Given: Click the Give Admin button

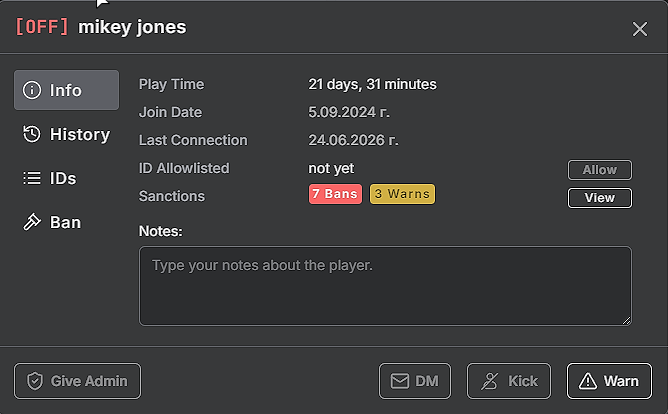Looking at the screenshot, I should 78,381.
